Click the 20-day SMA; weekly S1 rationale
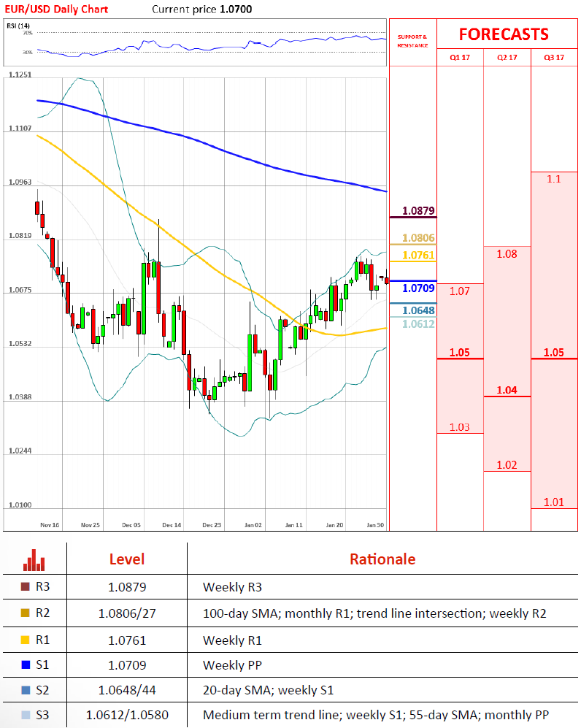 click(x=268, y=690)
